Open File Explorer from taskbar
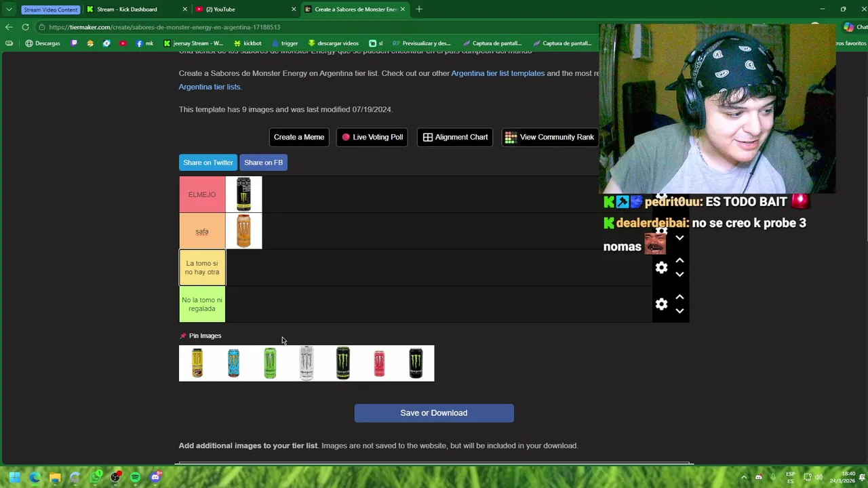Image resolution: width=868 pixels, height=488 pixels. (x=55, y=477)
